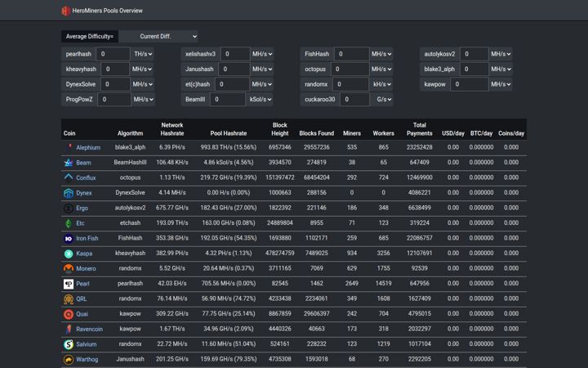Open the xelishashv3 unit dropdown
The image size is (588, 368).
click(x=262, y=54)
